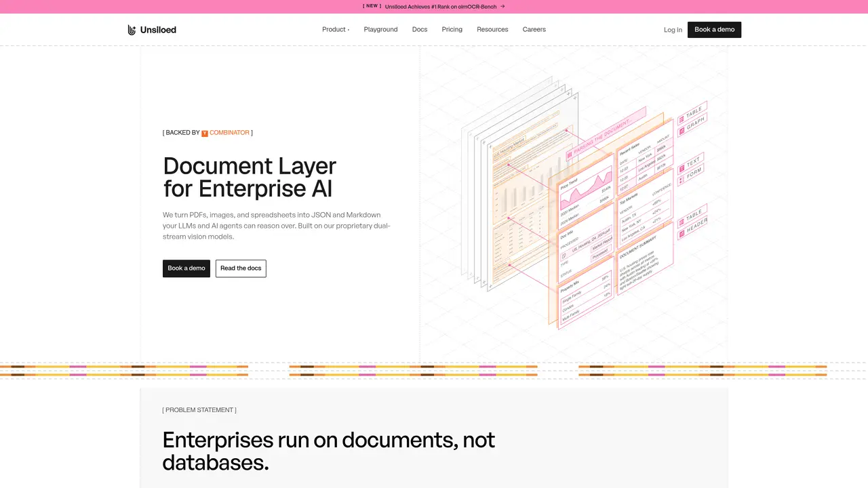Open the Playground nav item
868x488 pixels.
click(380, 30)
